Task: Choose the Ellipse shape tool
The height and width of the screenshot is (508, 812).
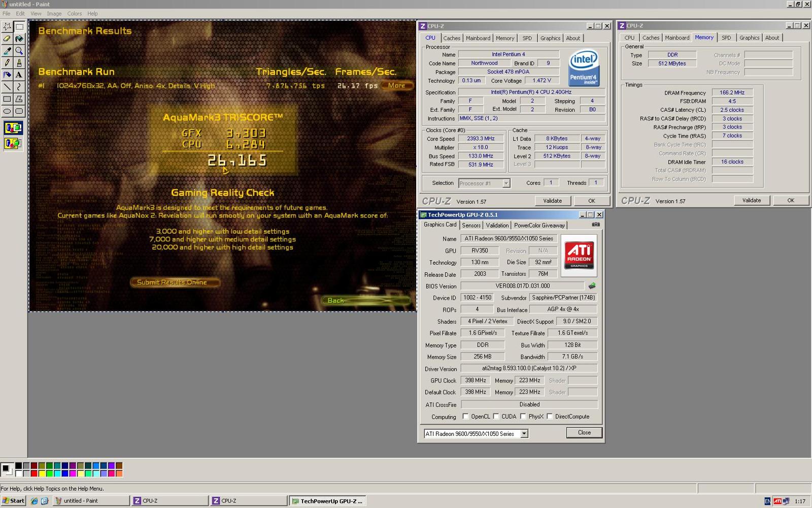Action: [x=7, y=112]
